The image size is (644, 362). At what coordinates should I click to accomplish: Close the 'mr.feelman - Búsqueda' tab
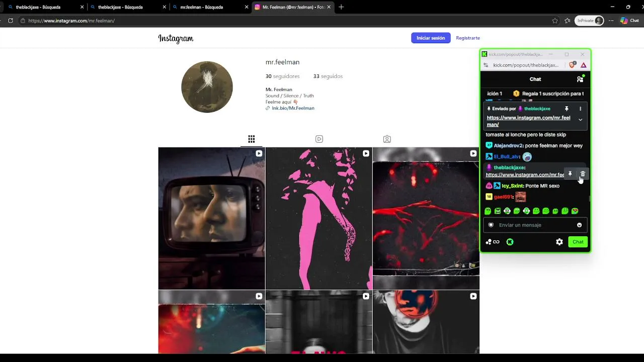coord(247,7)
